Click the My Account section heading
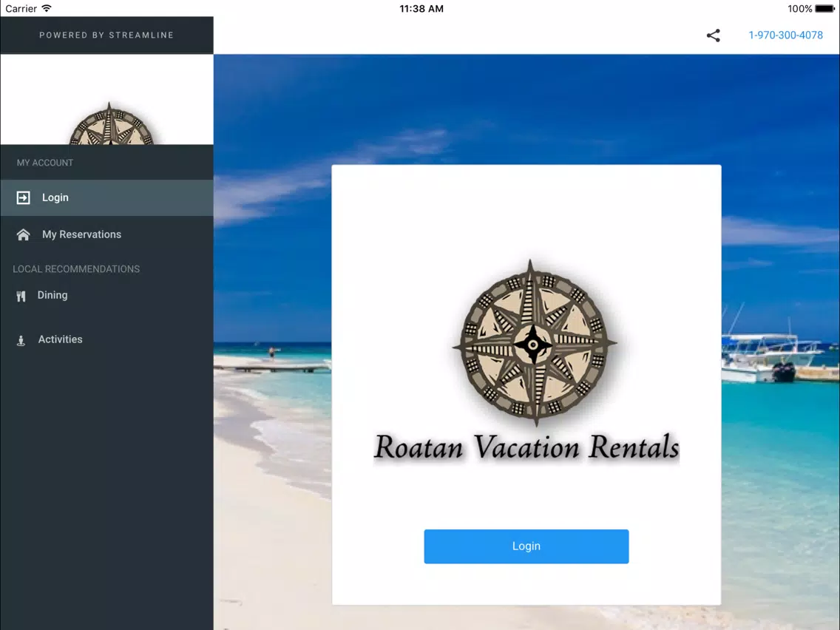Image resolution: width=840 pixels, height=630 pixels. coord(45,163)
